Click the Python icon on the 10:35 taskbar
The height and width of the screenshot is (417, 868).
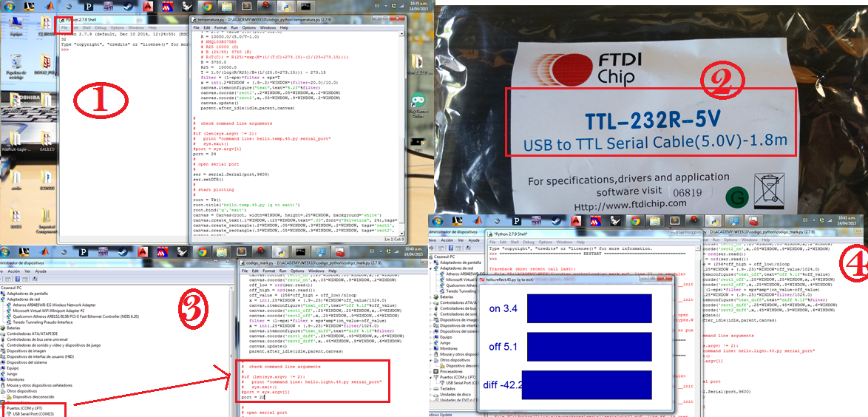(x=285, y=6)
